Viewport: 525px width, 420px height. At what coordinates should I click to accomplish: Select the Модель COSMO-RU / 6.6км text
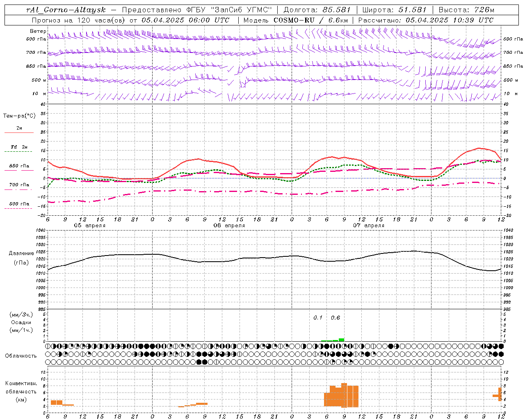pos(296,20)
